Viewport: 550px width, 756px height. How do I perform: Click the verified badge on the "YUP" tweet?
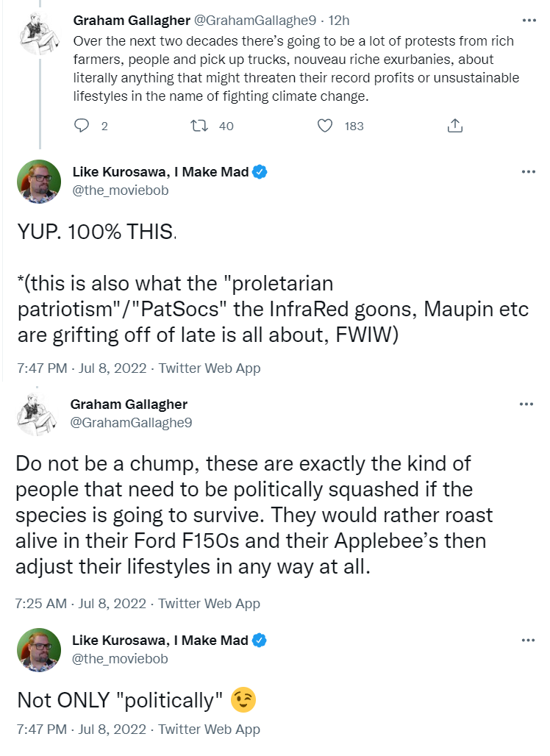point(260,173)
